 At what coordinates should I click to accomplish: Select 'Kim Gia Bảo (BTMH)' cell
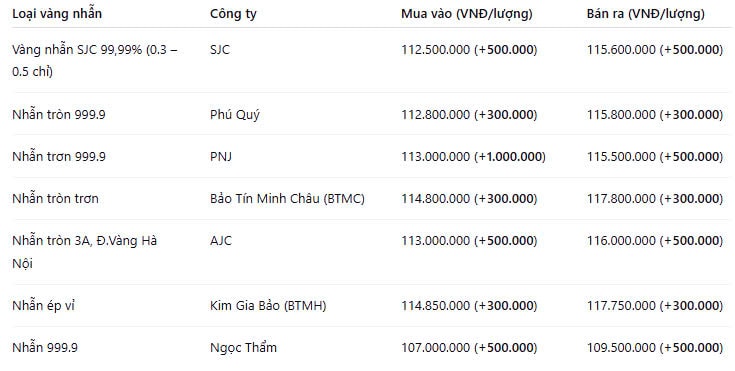pyautogui.click(x=268, y=306)
